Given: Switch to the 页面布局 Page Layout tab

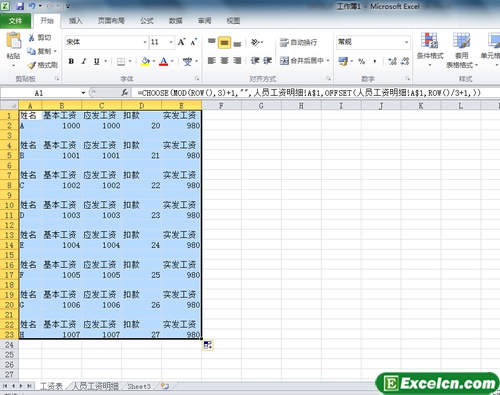Looking at the screenshot, I should coord(111,21).
